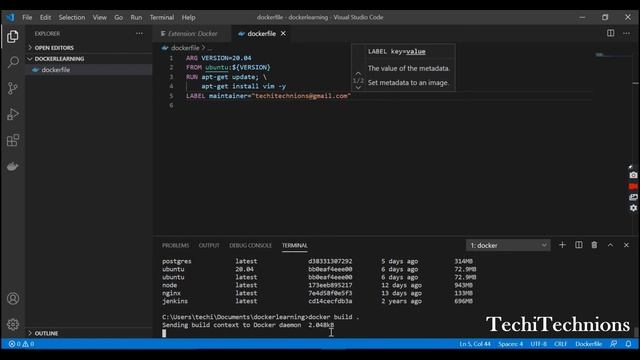640x360 pixels.
Task: Click line 5 LABEL maintainer code
Action: tap(268, 96)
